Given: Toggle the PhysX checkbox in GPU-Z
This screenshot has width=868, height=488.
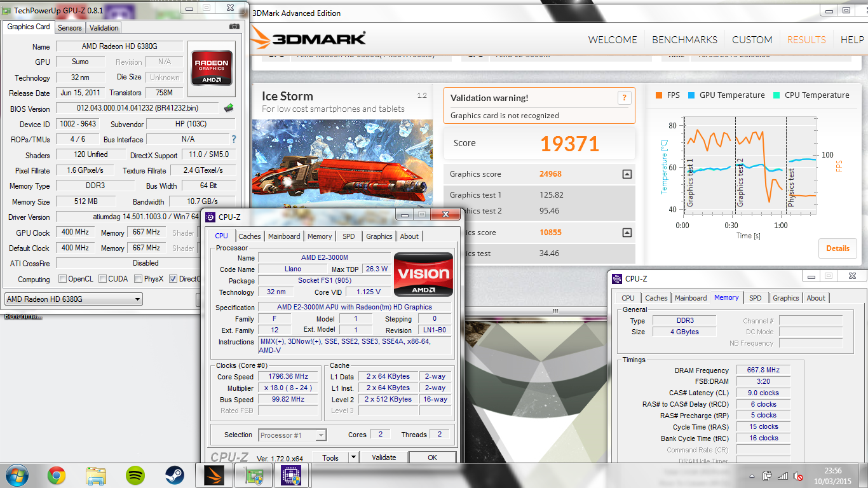Looking at the screenshot, I should coord(139,279).
